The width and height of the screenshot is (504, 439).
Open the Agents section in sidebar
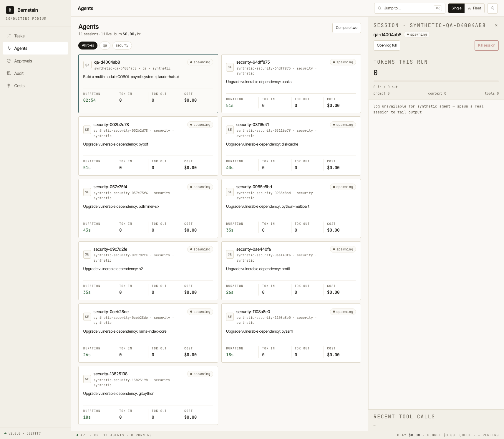[x=35, y=48]
